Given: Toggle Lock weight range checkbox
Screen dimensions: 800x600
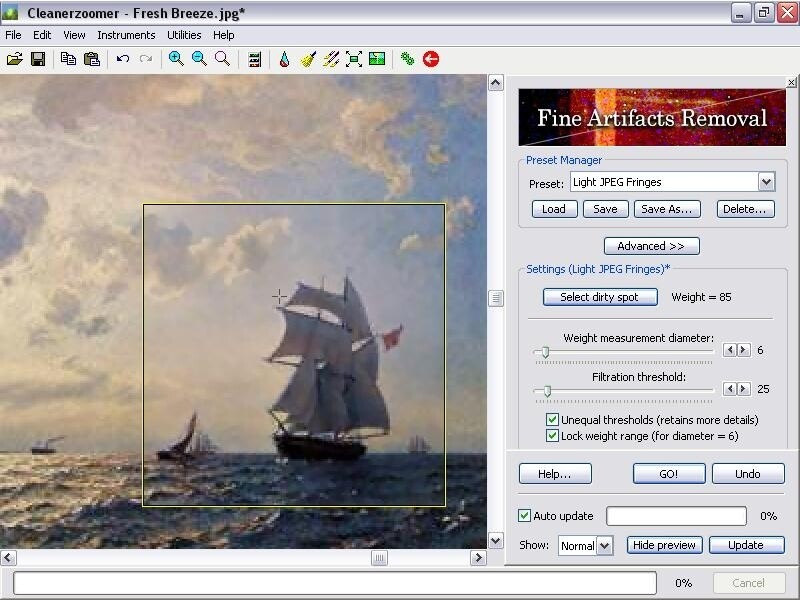Looking at the screenshot, I should [552, 436].
